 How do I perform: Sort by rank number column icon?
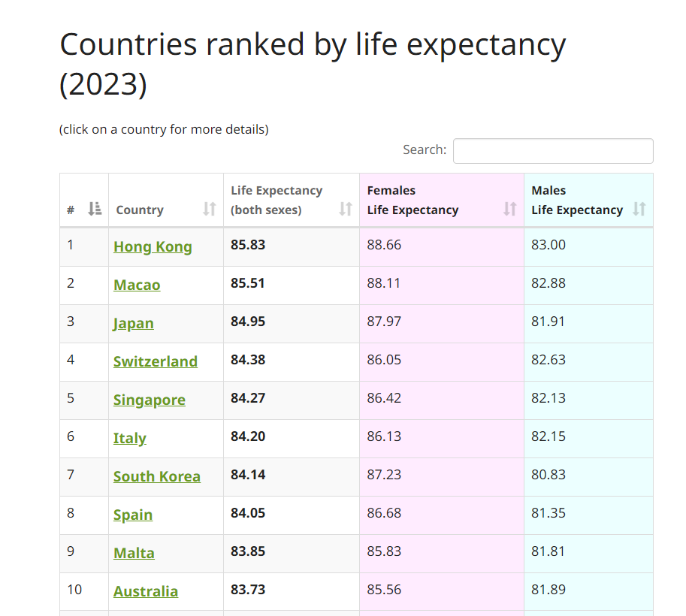(95, 209)
